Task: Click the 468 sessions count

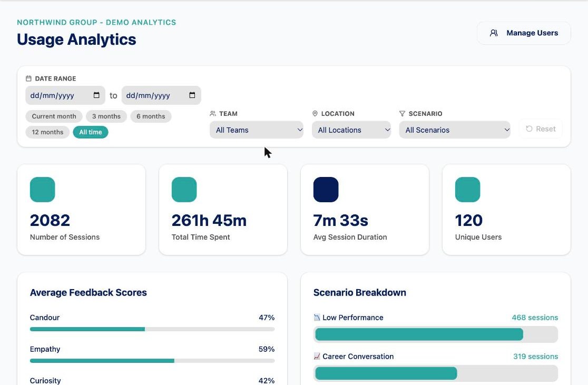Action: click(535, 318)
